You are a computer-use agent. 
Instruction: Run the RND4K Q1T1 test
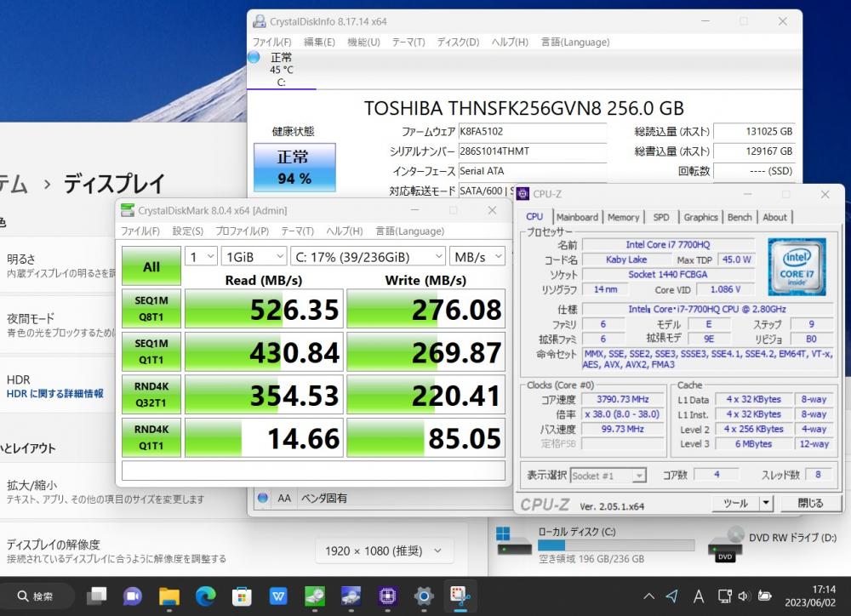pos(151,437)
